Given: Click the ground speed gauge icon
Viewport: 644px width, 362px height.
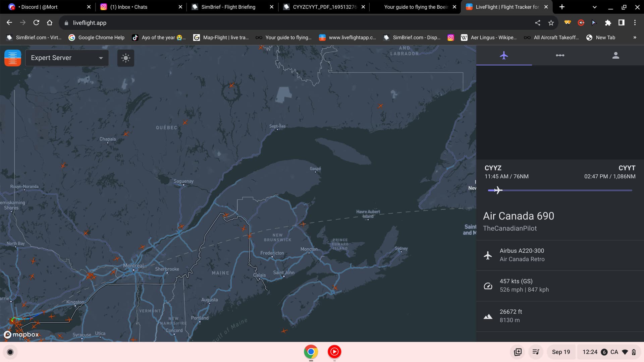Looking at the screenshot, I should (488, 286).
